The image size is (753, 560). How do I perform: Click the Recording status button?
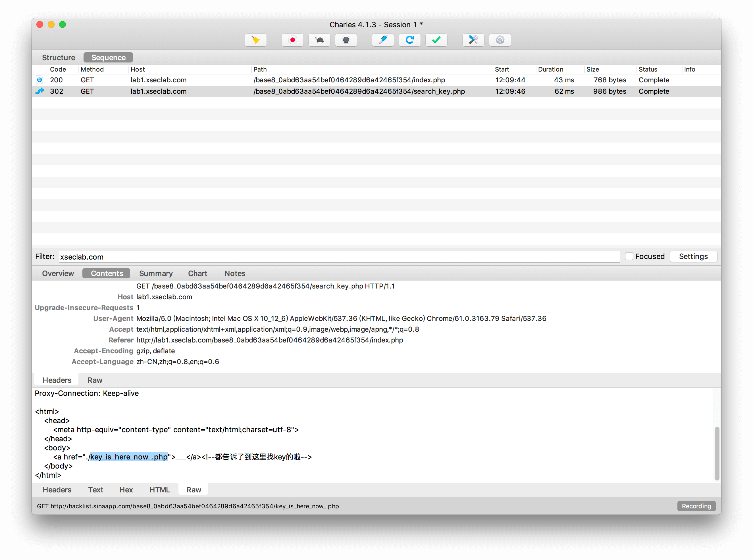(697, 506)
